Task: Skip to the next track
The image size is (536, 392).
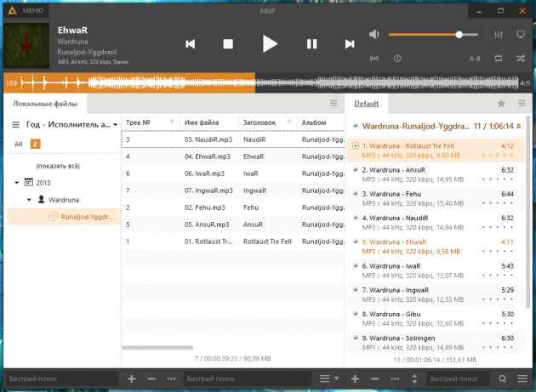Action: pyautogui.click(x=349, y=43)
